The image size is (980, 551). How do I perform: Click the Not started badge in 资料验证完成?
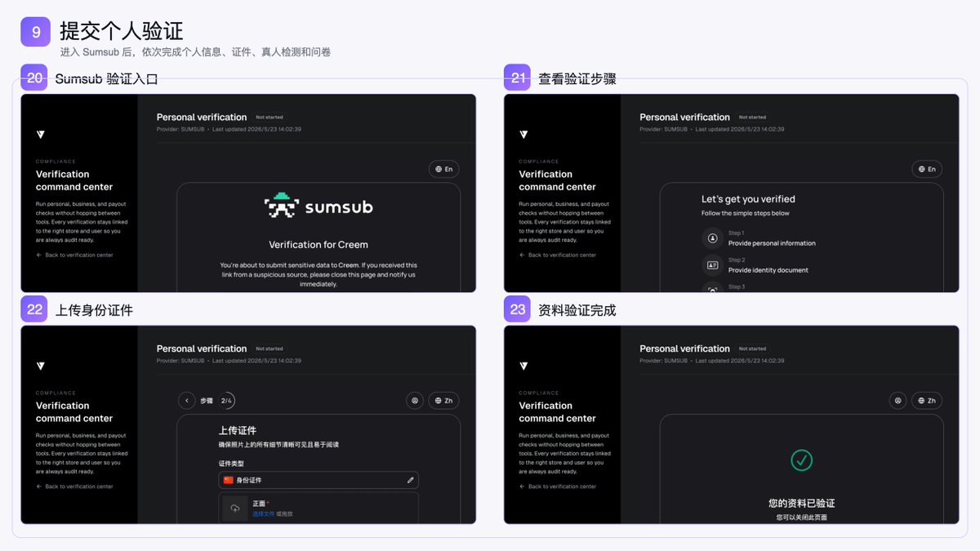click(753, 349)
